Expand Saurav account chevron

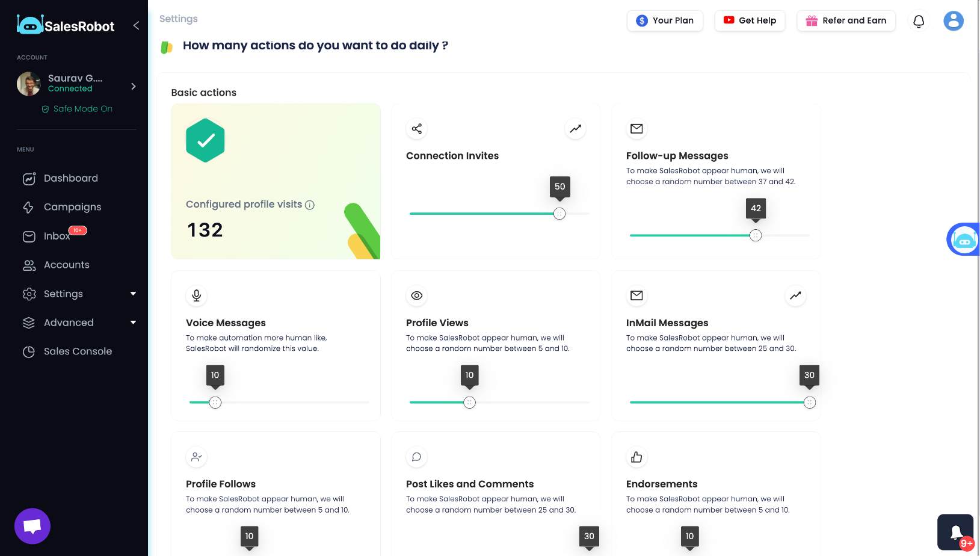[133, 86]
